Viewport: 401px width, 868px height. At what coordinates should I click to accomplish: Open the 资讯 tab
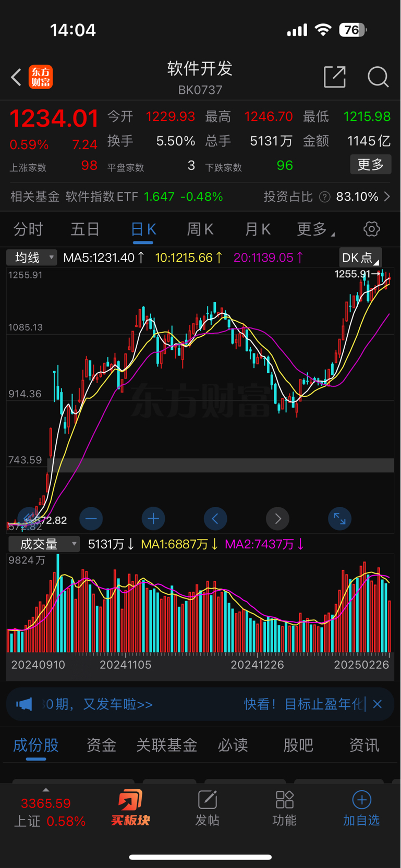pyautogui.click(x=364, y=745)
